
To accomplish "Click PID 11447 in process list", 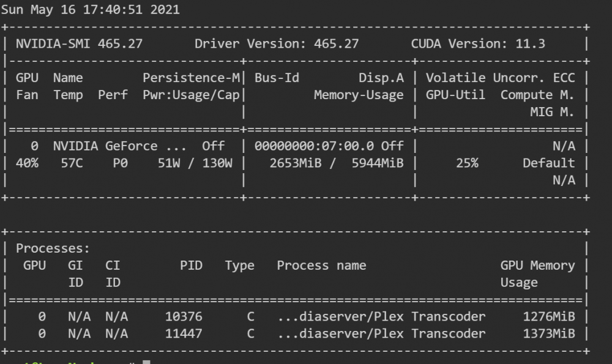I will click(x=184, y=333).
